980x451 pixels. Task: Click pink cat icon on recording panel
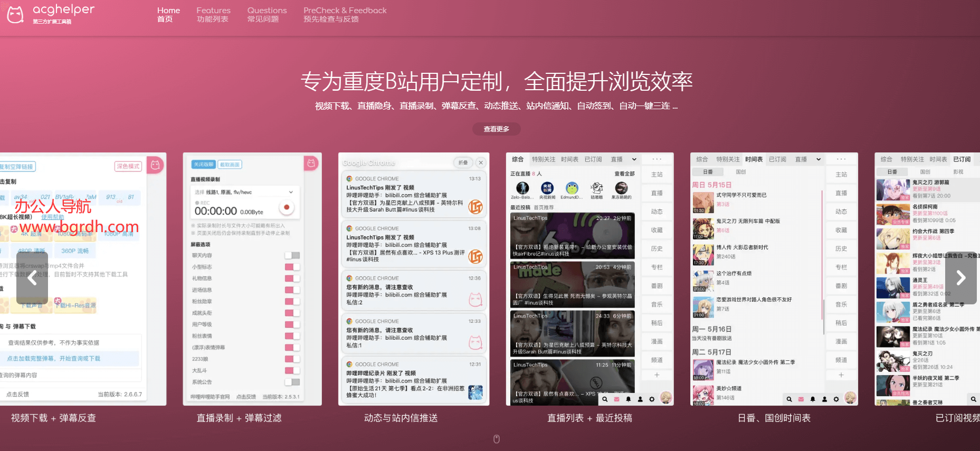311,164
